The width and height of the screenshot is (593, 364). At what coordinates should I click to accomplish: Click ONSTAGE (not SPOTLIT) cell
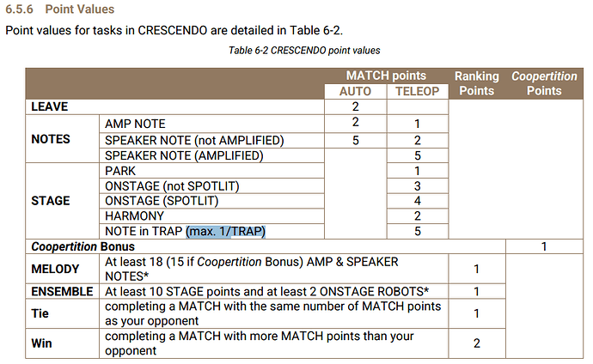coord(211,186)
